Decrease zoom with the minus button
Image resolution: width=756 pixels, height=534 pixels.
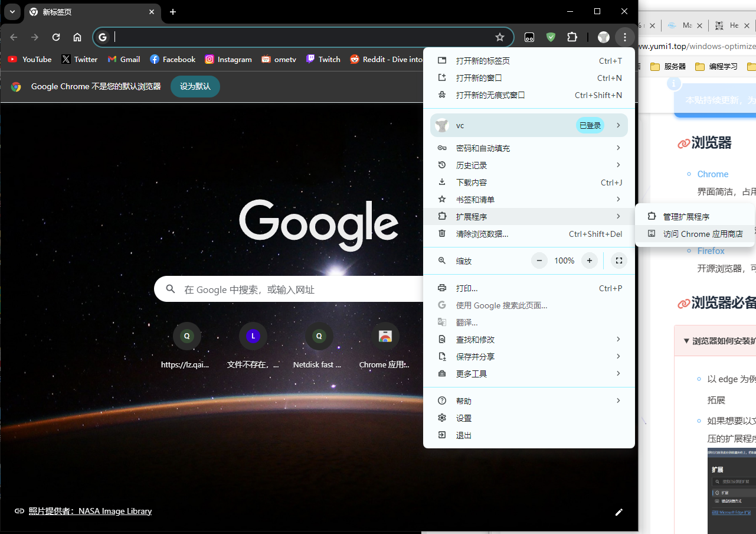tap(539, 261)
